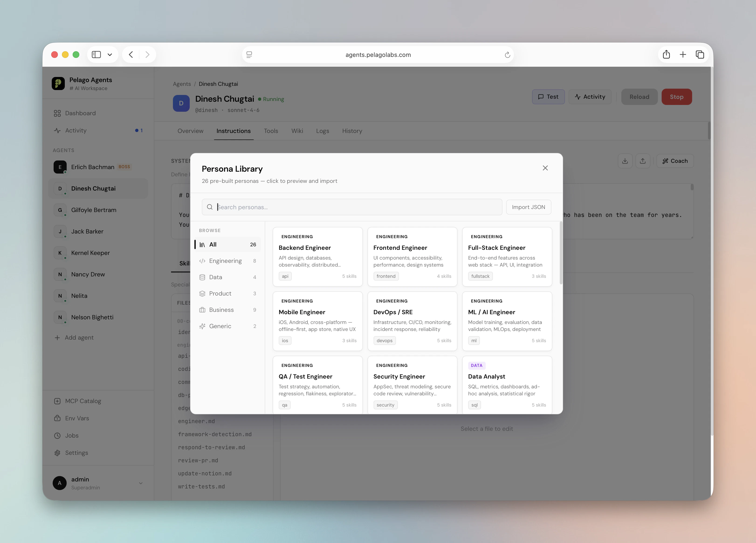This screenshot has width=756, height=543.
Task: Select agent Gilfoyle Bertram
Action: tap(98, 210)
